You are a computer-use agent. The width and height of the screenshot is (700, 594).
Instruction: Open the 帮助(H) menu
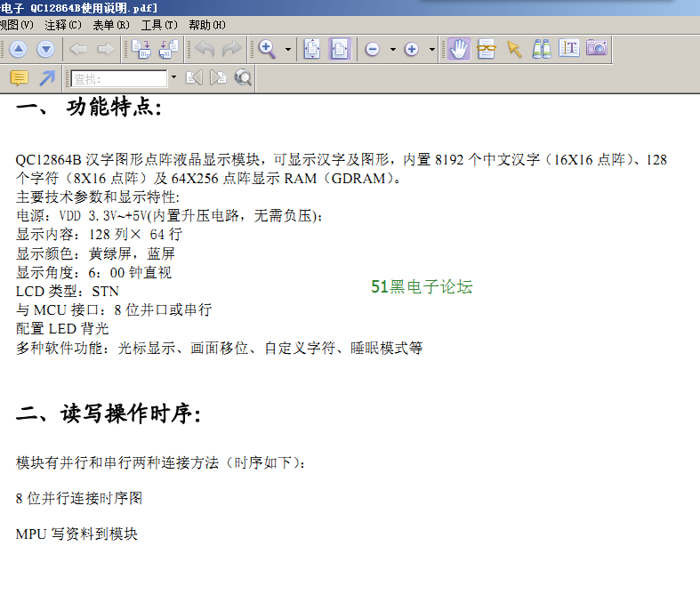click(x=207, y=24)
